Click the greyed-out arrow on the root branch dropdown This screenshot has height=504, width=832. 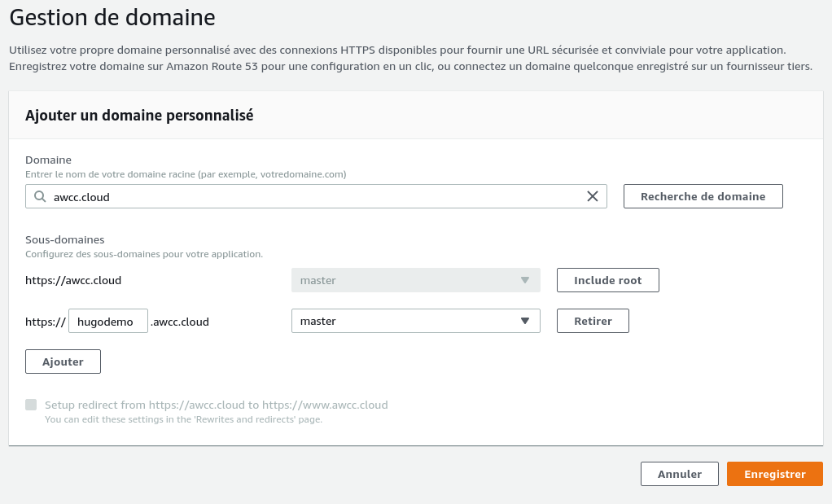(525, 280)
